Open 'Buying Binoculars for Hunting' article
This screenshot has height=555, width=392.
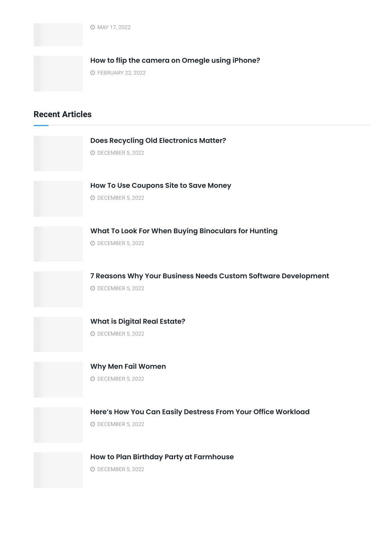click(184, 231)
